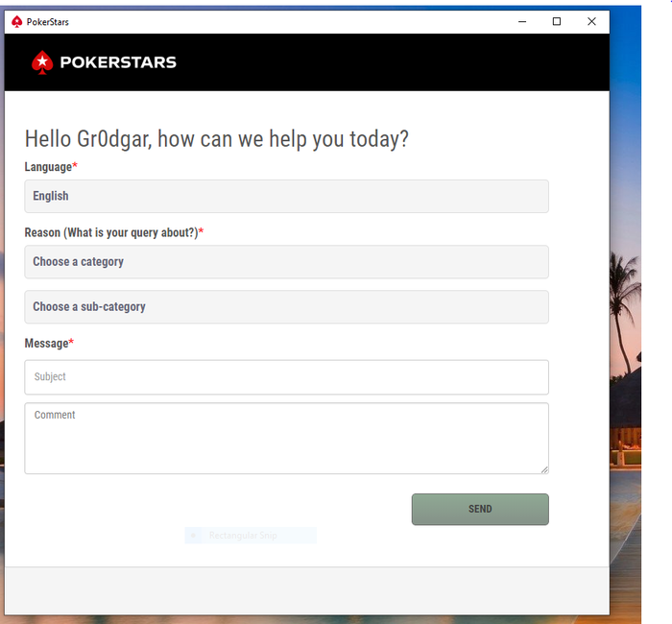Click the comment box resize grip
672x624 pixels.
click(x=544, y=469)
